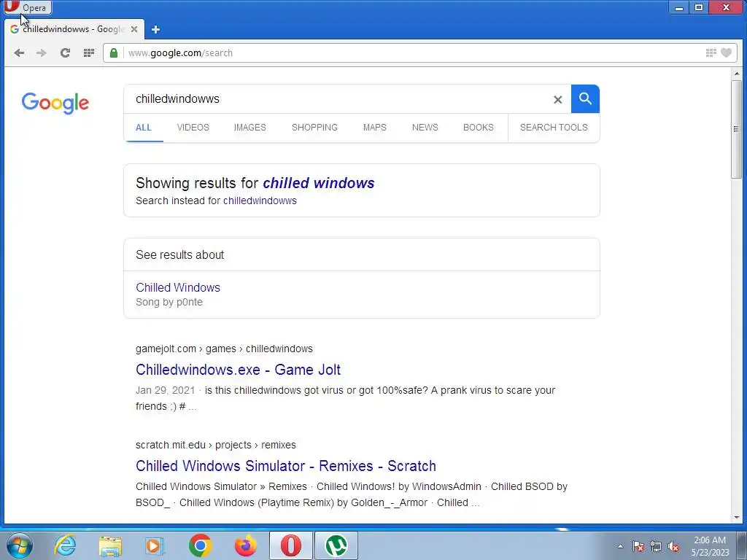Switch to the IMAGES tab
Image resolution: width=747 pixels, height=560 pixels.
[249, 128]
